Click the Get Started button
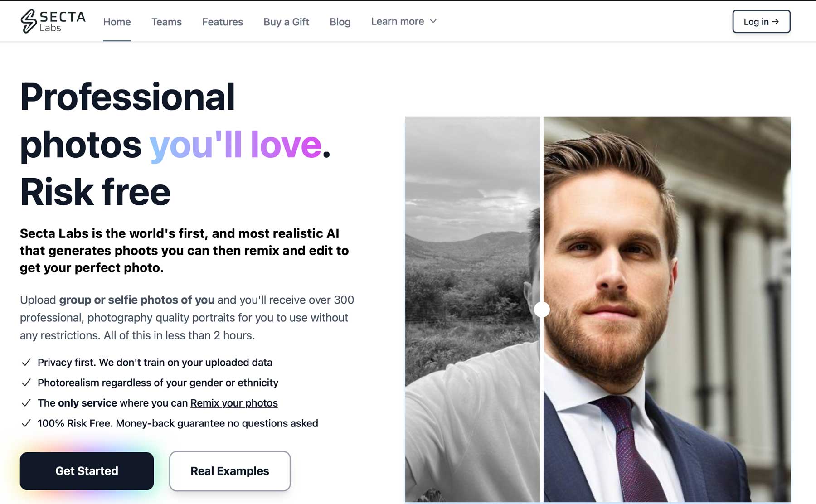The width and height of the screenshot is (816, 504). coord(87,471)
